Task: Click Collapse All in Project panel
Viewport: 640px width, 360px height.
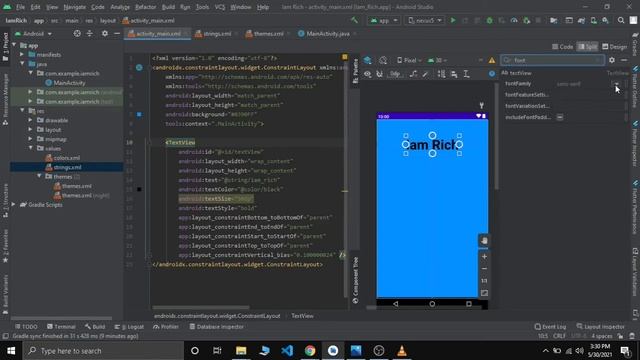Action: [89, 33]
